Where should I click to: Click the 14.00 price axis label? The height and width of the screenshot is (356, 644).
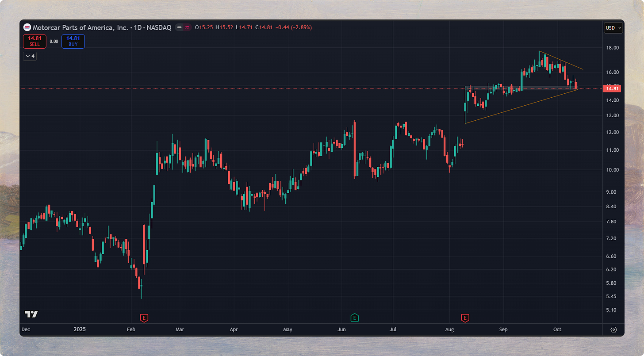[x=612, y=100]
